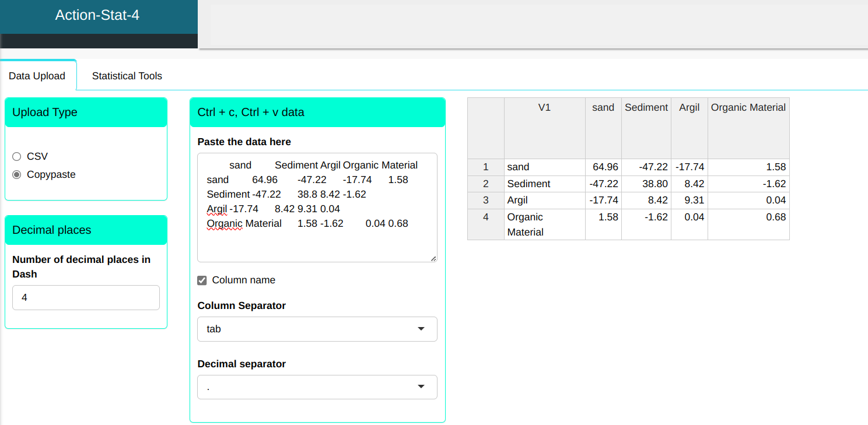Click the Decimal separator caret arrow
This screenshot has width=868, height=425.
[x=421, y=387]
